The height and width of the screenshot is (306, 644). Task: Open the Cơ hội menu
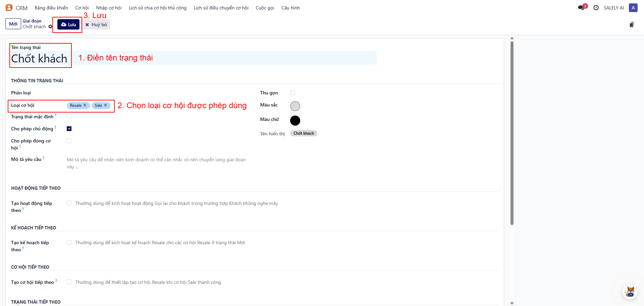pos(82,8)
